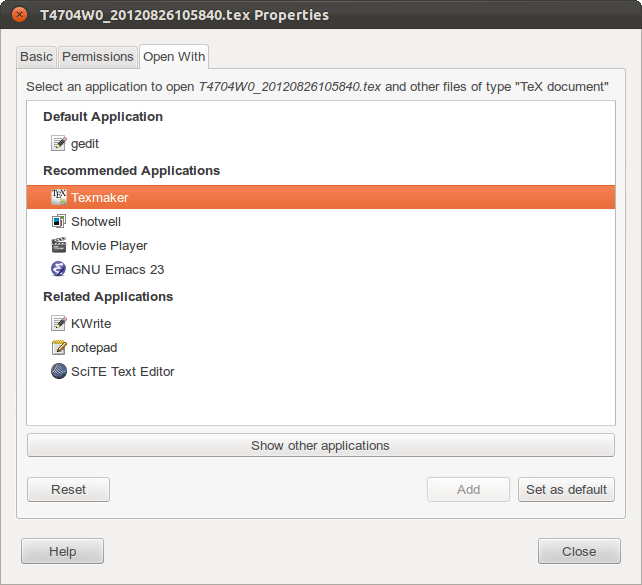Image resolution: width=642 pixels, height=585 pixels.
Task: Select the Texmaker row label
Action: [x=99, y=198]
